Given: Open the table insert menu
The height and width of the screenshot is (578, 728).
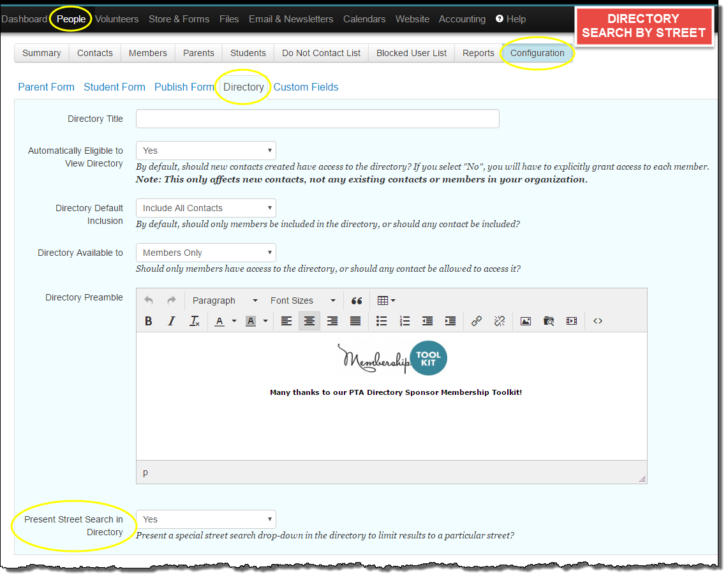Looking at the screenshot, I should [386, 300].
